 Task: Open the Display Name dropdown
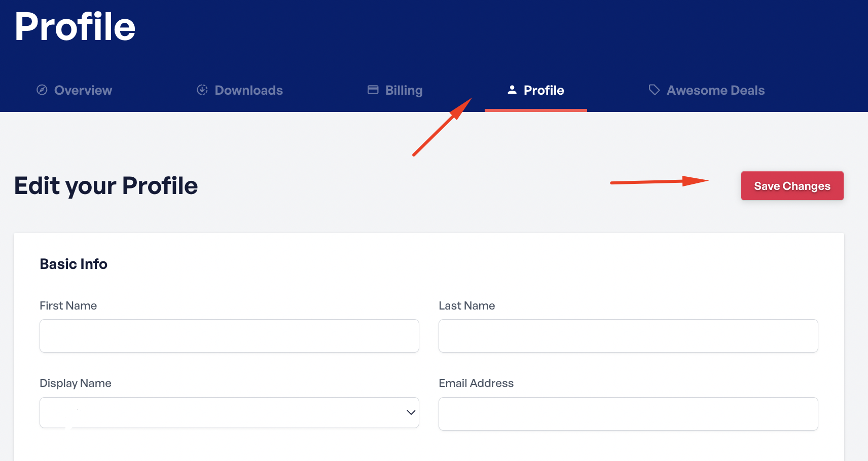[x=223, y=413]
